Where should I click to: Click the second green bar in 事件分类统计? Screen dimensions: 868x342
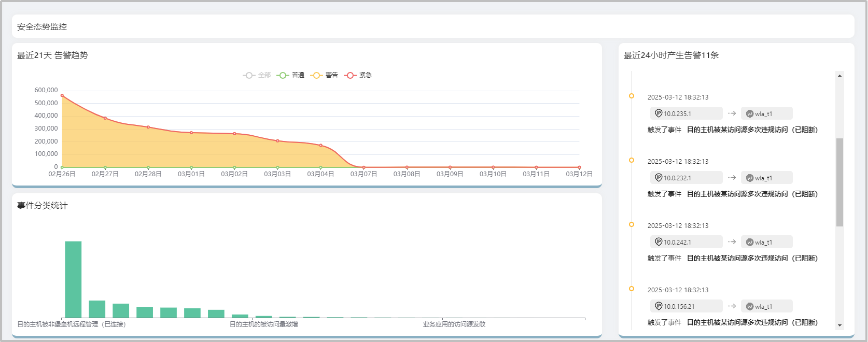[97, 309]
